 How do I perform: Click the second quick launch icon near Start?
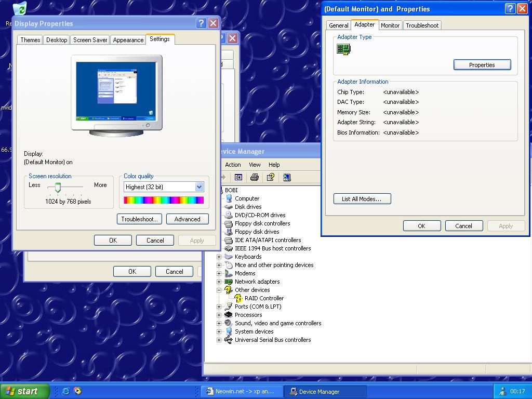(x=77, y=391)
